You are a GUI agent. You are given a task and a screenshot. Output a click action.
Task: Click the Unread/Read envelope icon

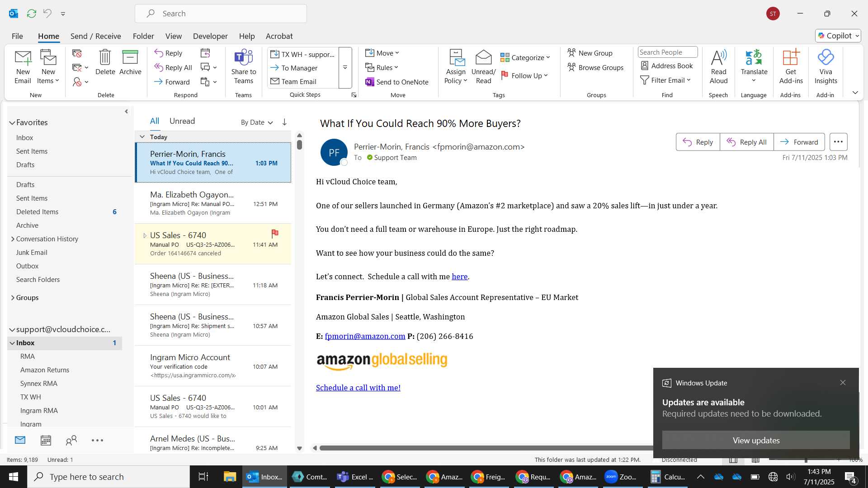pyautogui.click(x=483, y=58)
